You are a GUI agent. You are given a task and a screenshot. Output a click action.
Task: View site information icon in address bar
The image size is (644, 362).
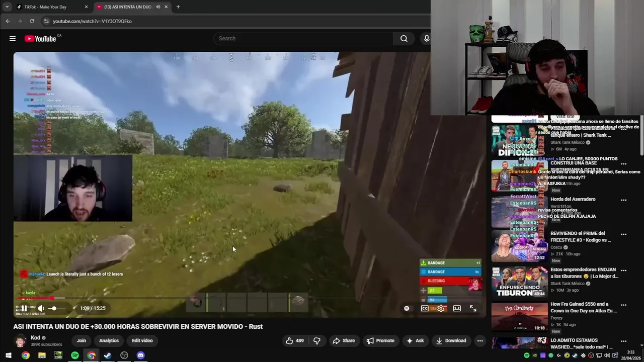(46, 21)
